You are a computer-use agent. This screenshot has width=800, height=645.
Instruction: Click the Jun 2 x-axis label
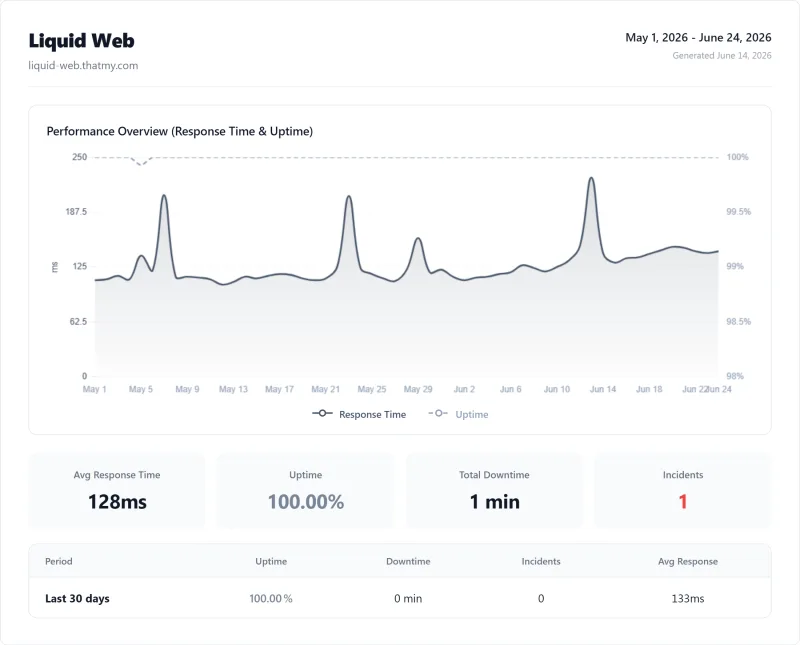pos(464,389)
